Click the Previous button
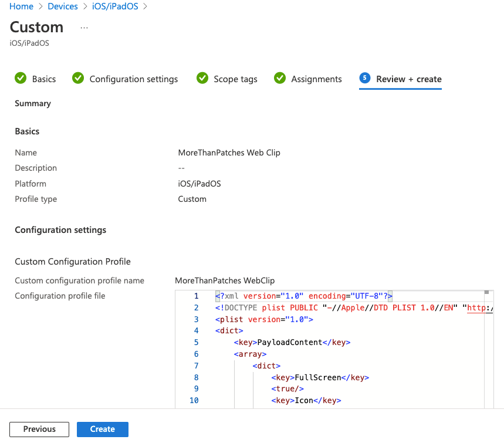 (39, 430)
